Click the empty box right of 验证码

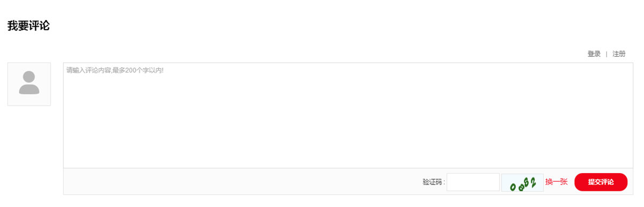473,182
